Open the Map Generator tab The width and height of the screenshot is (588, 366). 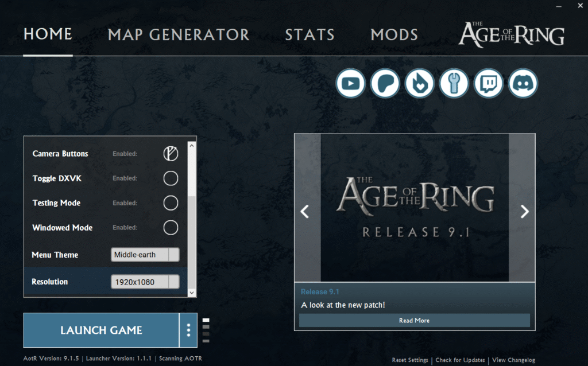coord(179,35)
